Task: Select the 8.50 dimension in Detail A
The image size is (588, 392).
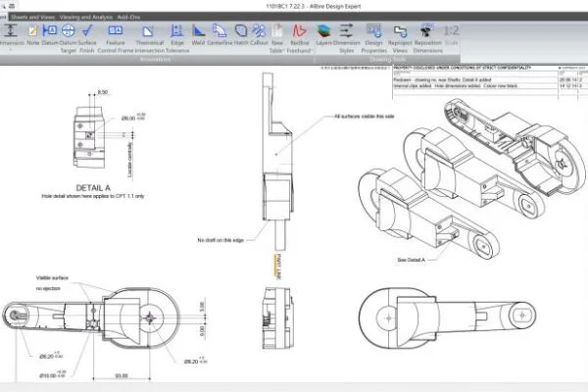Action: (102, 92)
